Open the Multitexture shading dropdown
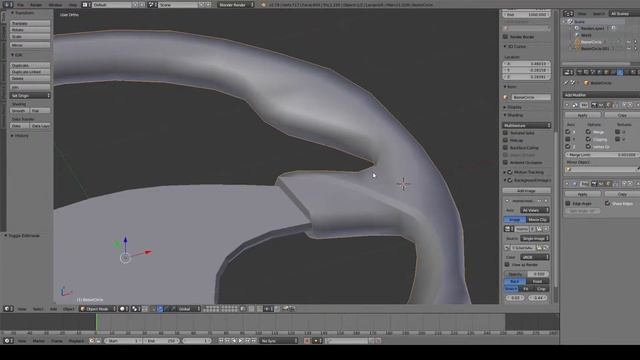Image resolution: width=640 pixels, height=360 pixels. (527, 125)
